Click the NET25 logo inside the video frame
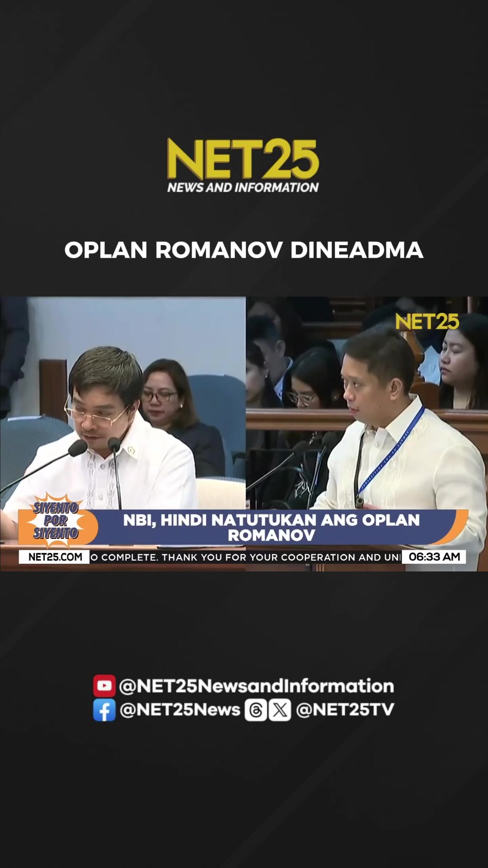Viewport: 488px width, 868px height. pos(427,322)
